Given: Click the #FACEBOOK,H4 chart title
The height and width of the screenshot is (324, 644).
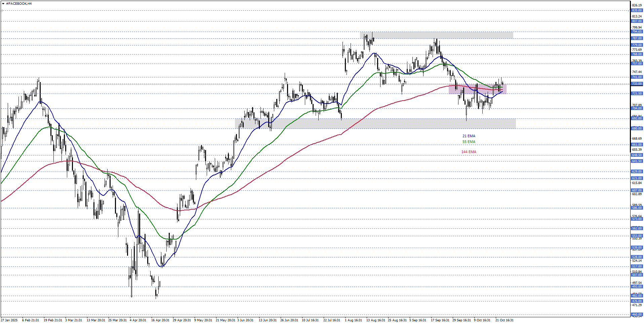Looking at the screenshot, I should (x=19, y=3).
